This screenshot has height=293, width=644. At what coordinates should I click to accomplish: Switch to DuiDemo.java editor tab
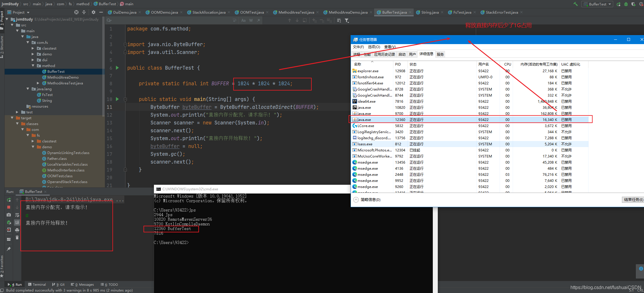[x=125, y=12]
